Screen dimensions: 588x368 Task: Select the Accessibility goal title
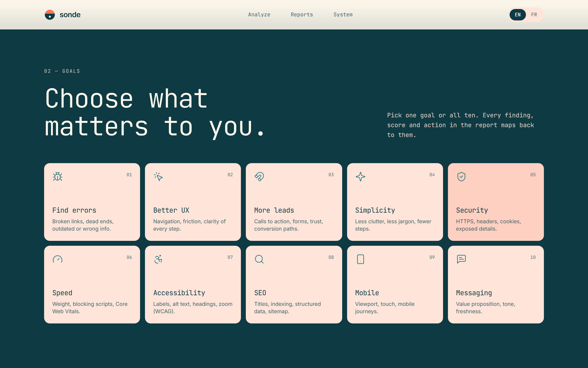179,293
